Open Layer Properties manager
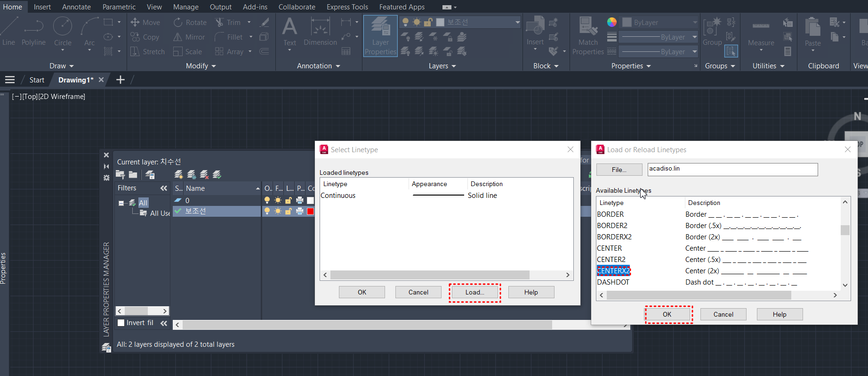 (x=380, y=36)
